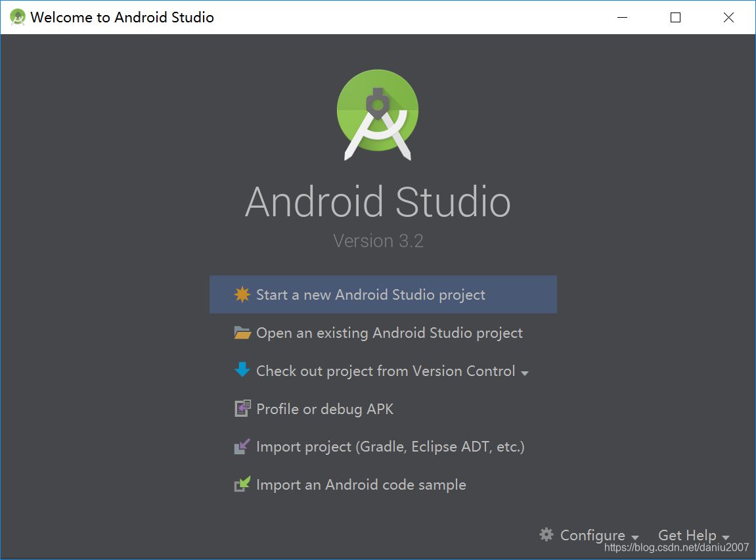756x560 pixels.
Task: Expand the Version Control dropdown arrow
Action: coord(525,373)
